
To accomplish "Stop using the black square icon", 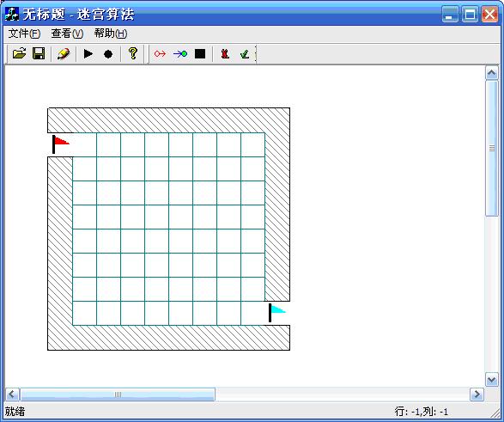I will pos(200,53).
